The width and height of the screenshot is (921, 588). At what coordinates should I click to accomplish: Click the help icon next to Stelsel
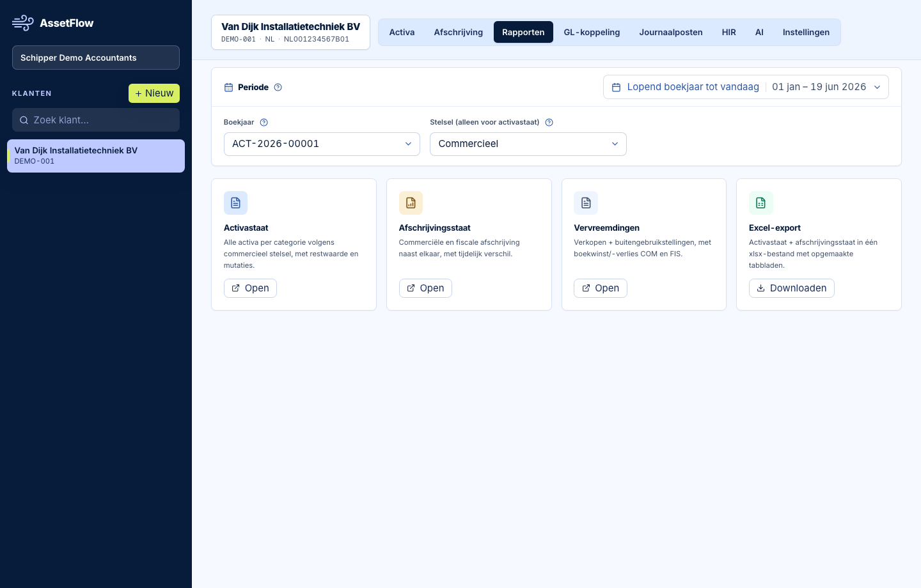[x=549, y=122]
